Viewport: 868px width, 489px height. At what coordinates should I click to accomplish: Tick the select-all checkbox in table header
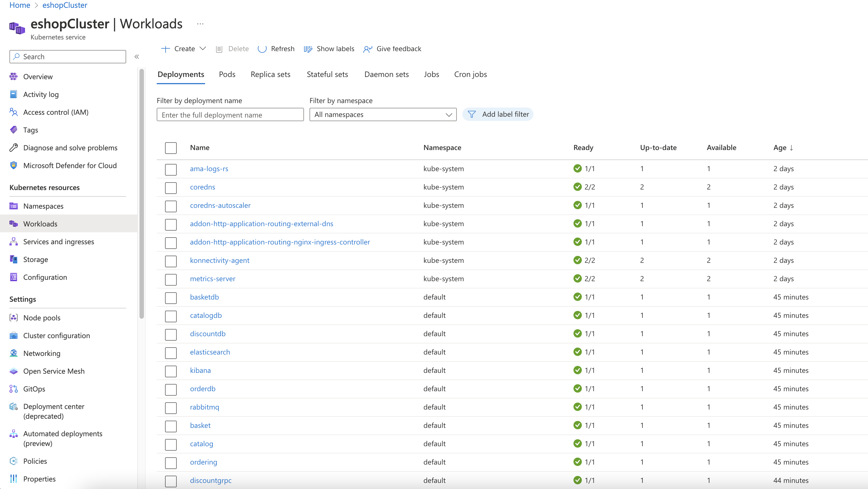(x=171, y=148)
